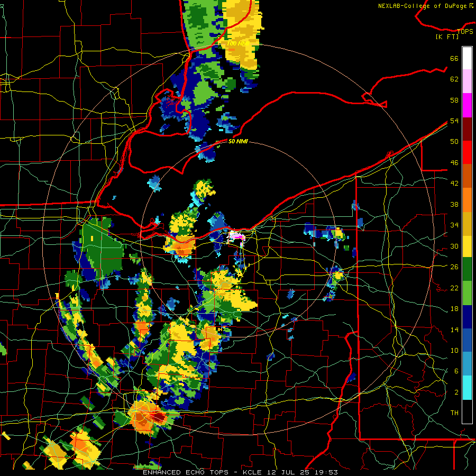This screenshot has width=476, height=476.
Task: Click the Enhanced Echo Tops KCLE footer text
Action: coord(240,472)
